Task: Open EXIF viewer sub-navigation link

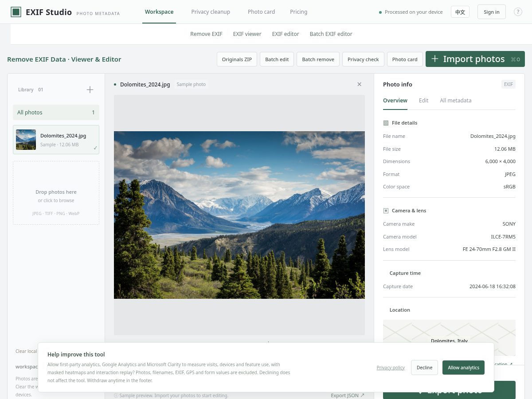Action: 247,34
